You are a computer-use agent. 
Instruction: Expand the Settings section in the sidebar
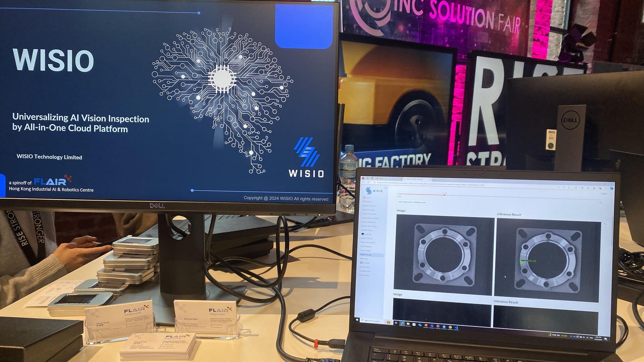365,263
